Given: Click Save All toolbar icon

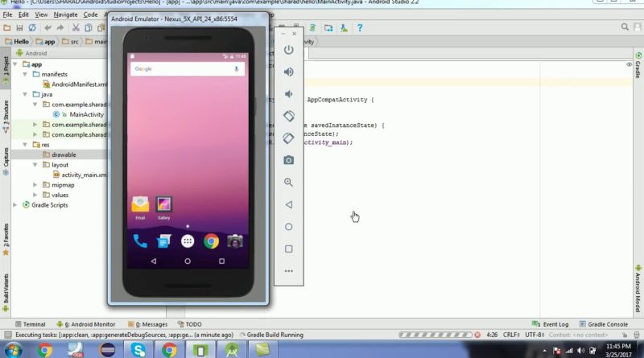Looking at the screenshot, I should click(x=19, y=28).
